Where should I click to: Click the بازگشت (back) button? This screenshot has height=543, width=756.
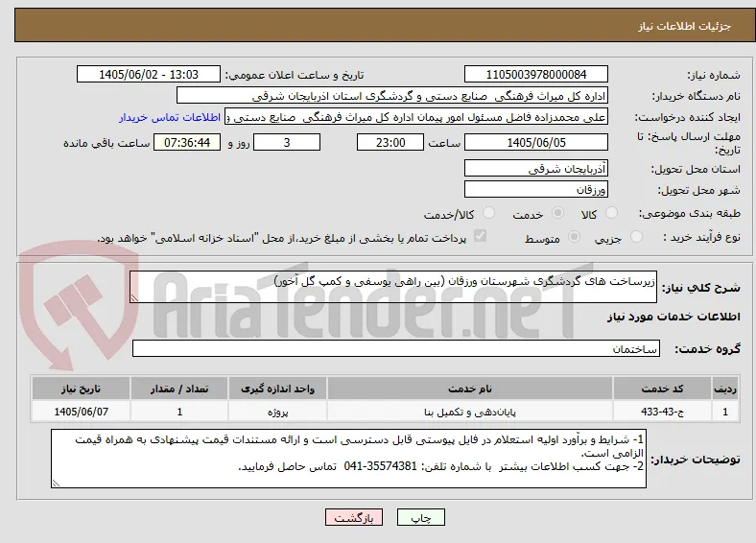354,517
